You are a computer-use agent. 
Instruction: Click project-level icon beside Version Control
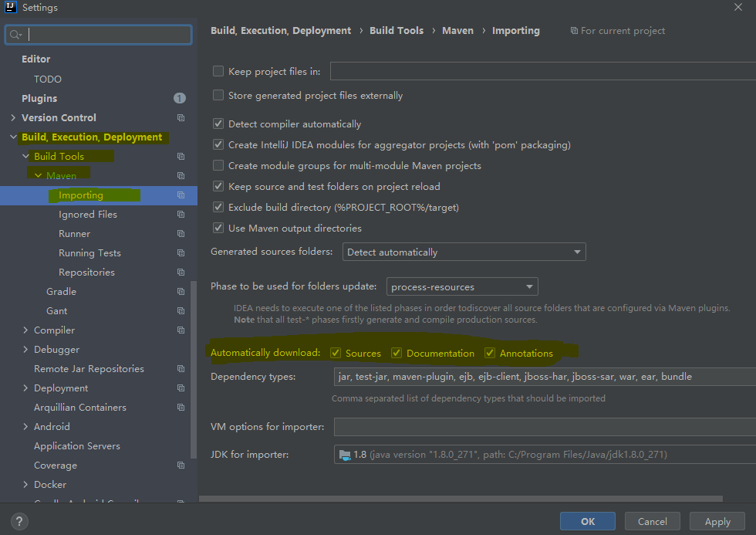(x=181, y=117)
